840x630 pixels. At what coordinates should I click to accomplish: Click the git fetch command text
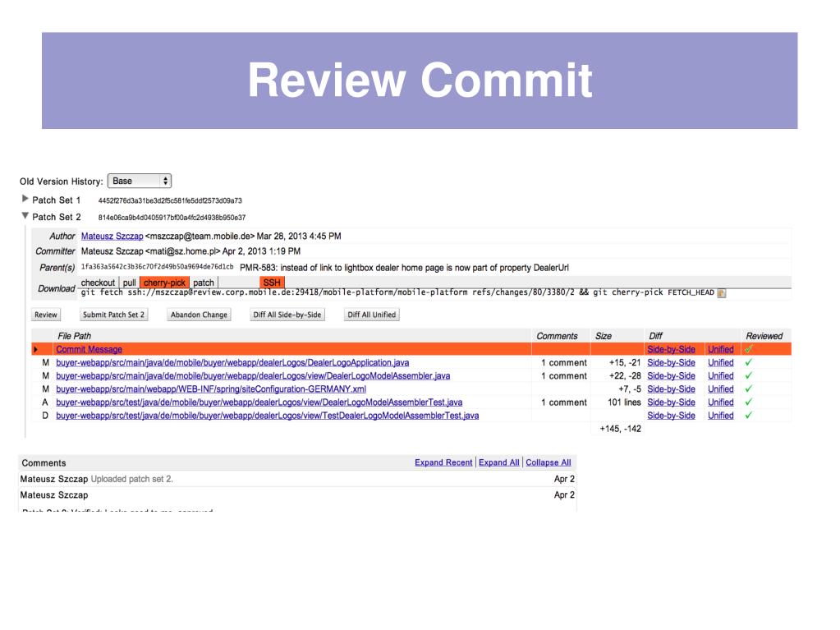(397, 292)
